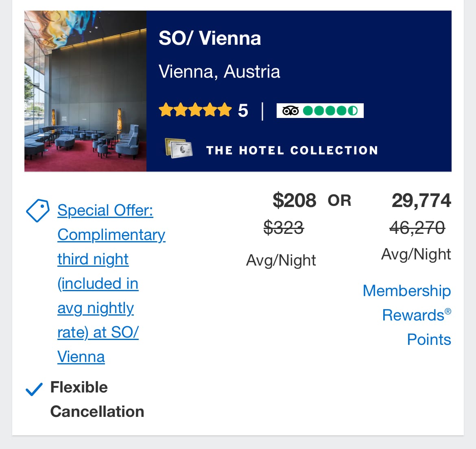Click the number 5 beside the stars
Viewport: 476px width, 449px height.
coord(243,111)
